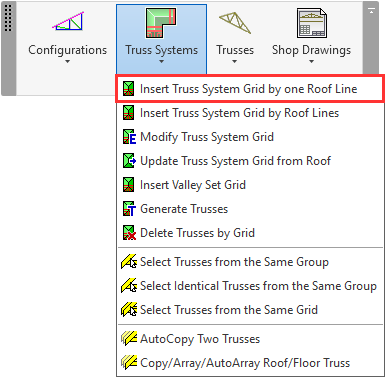Click the AutoCopy Two Trusses icon
Viewport: 386px width, 378px height.
tap(129, 338)
